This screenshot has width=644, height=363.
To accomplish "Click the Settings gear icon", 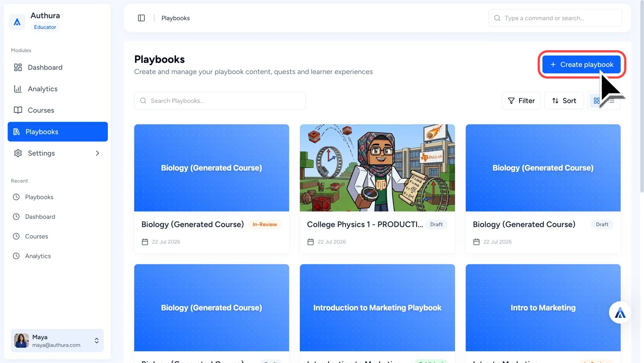I will tap(18, 153).
